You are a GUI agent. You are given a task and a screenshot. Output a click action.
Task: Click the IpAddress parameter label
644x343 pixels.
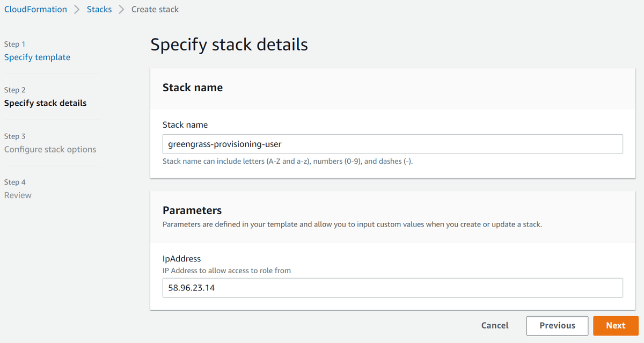coord(181,258)
